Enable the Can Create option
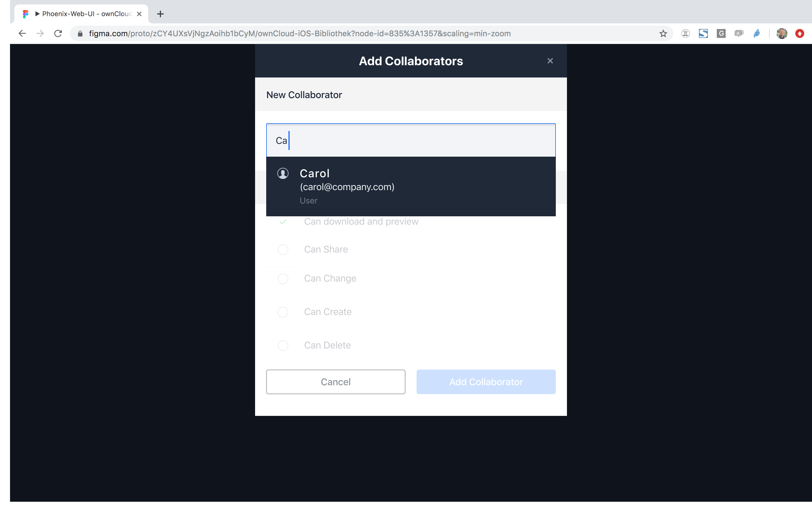Viewport: 812px width, 514px height. tap(283, 312)
